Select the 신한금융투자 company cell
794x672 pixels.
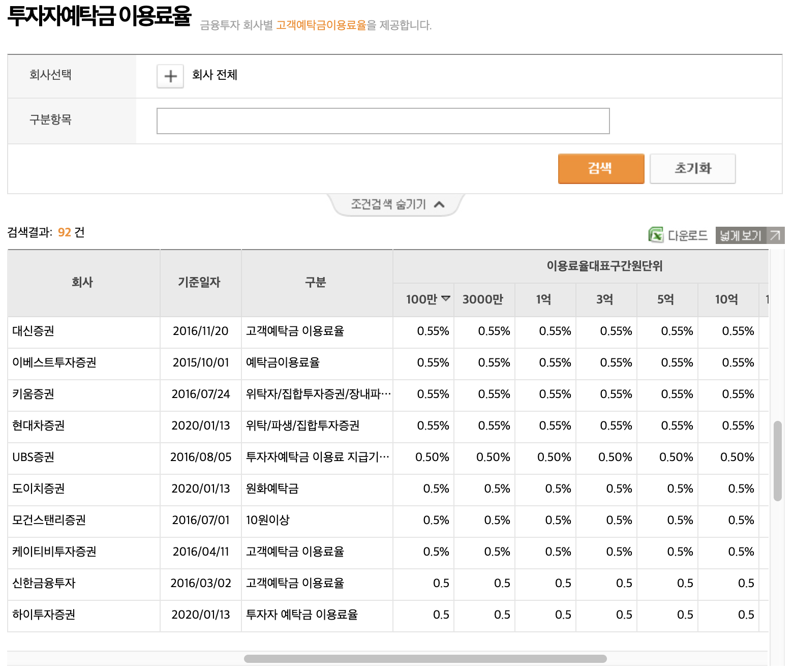pos(83,584)
